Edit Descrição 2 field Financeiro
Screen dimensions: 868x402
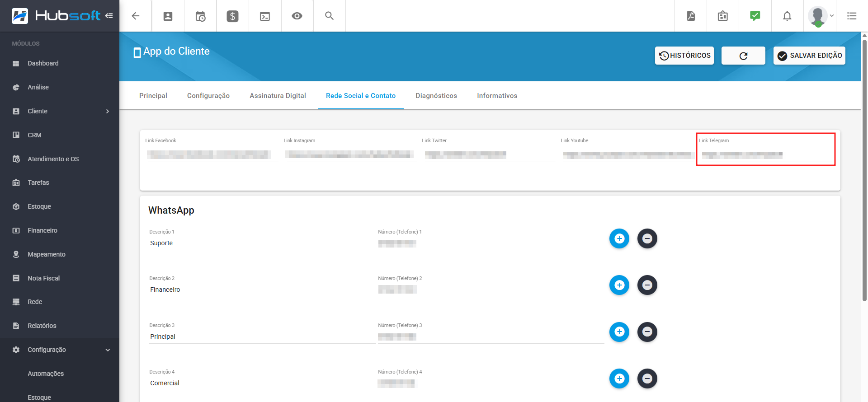click(x=262, y=290)
